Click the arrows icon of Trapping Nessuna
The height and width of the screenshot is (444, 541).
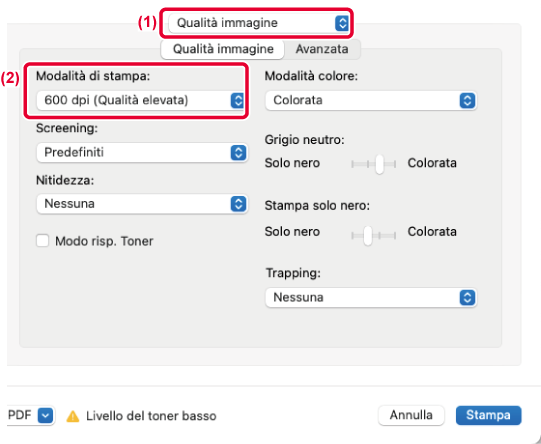[467, 297]
